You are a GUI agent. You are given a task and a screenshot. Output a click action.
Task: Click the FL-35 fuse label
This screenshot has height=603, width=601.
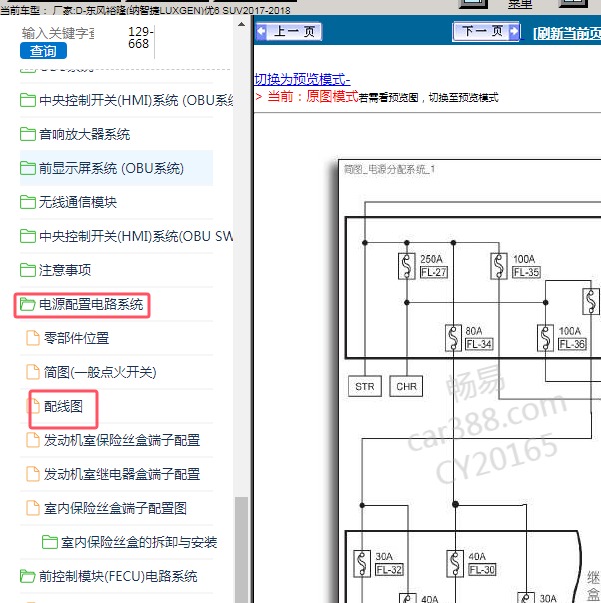tap(526, 272)
